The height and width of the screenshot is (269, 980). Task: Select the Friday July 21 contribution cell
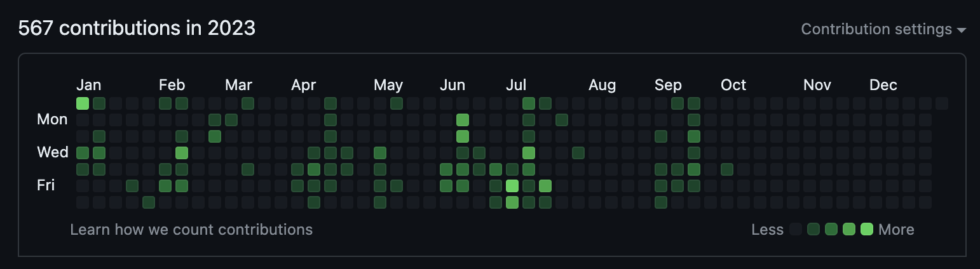click(545, 185)
